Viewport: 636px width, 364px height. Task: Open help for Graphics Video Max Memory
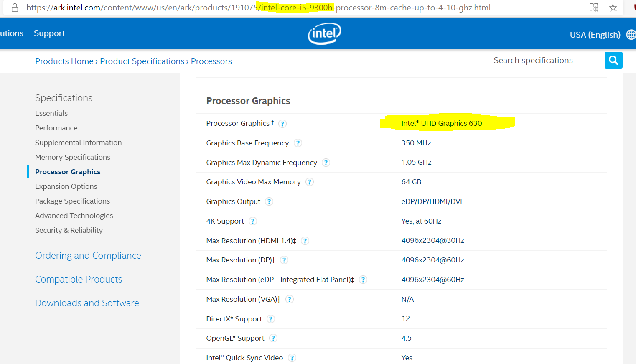tap(310, 182)
